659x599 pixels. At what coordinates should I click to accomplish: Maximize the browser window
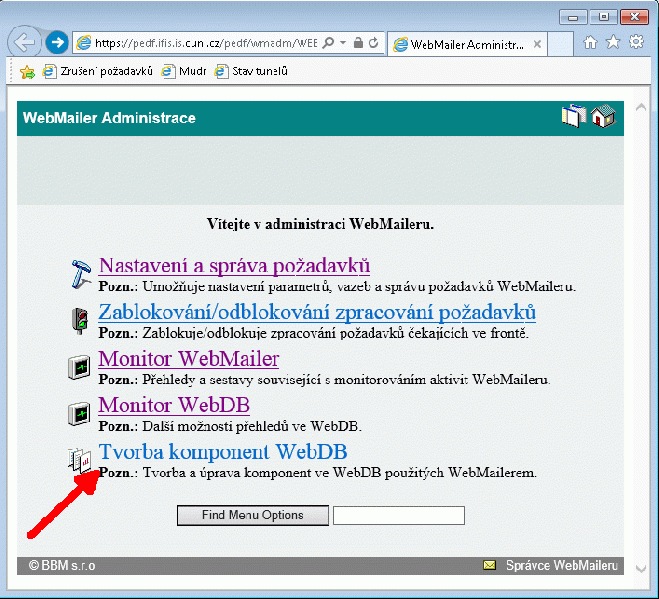pyautogui.click(x=604, y=17)
